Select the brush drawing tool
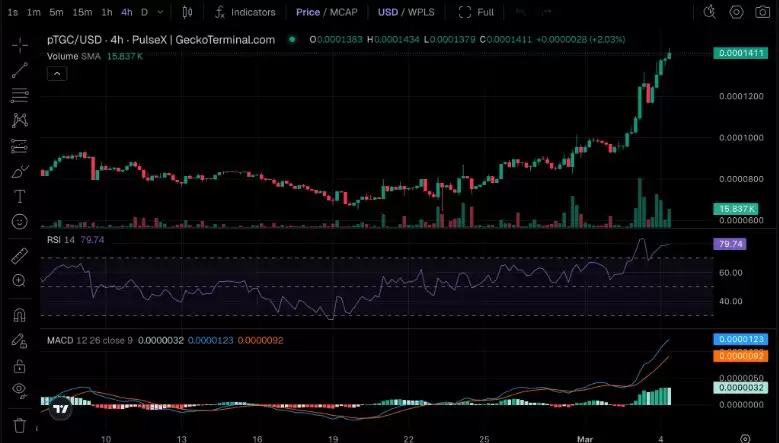This screenshot has height=443, width=779. pos(19,171)
